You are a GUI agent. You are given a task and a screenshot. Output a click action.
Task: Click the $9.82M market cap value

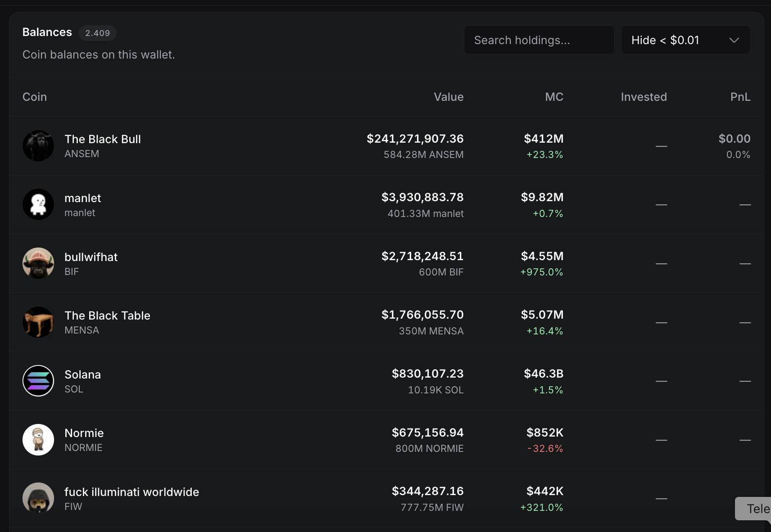tap(542, 197)
